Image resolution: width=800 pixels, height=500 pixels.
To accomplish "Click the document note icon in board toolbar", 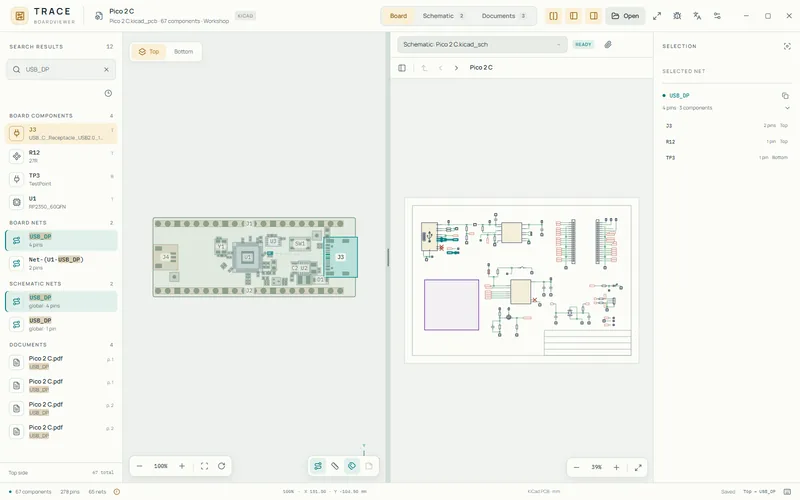I will click(x=368, y=466).
